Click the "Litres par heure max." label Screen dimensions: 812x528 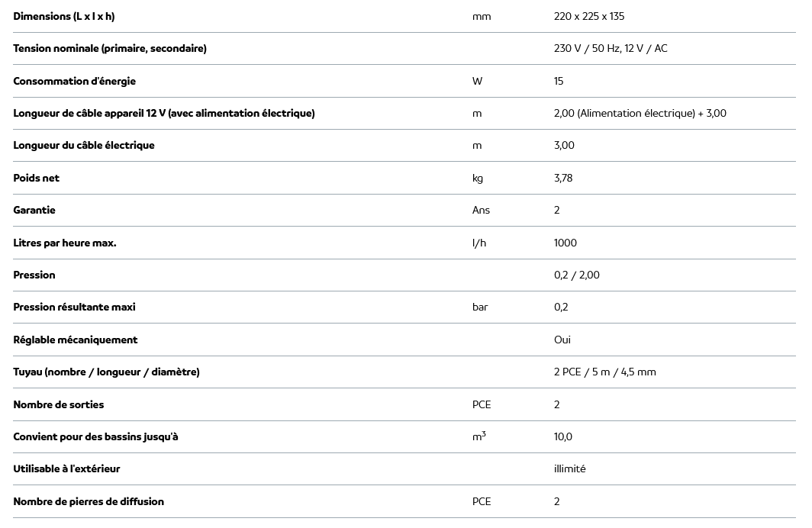65,243
